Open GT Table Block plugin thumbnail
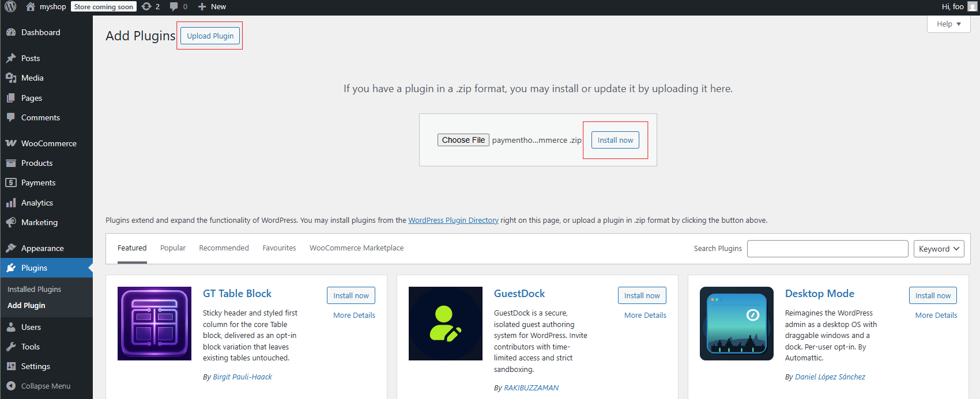This screenshot has width=980, height=399. coord(154,324)
